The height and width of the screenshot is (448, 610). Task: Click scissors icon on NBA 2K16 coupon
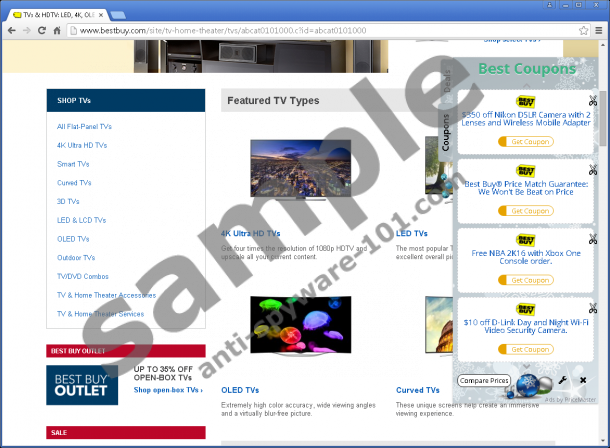(x=593, y=240)
